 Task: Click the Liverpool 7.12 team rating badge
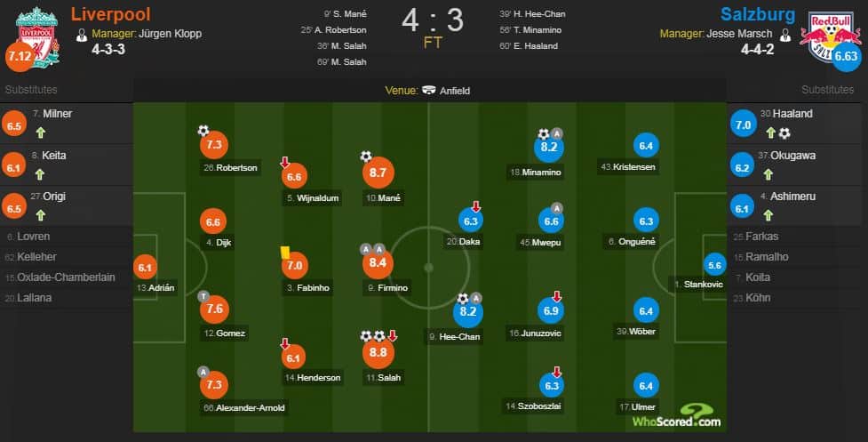[20, 57]
